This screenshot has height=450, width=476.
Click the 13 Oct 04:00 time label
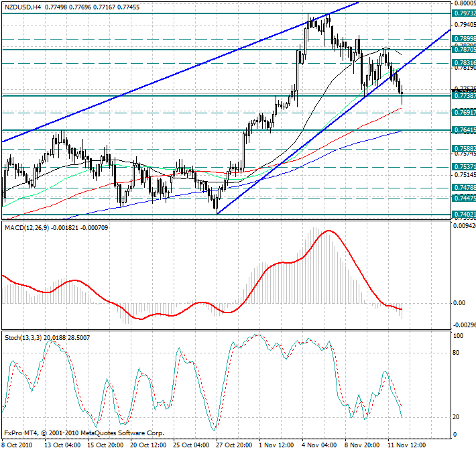click(x=62, y=445)
